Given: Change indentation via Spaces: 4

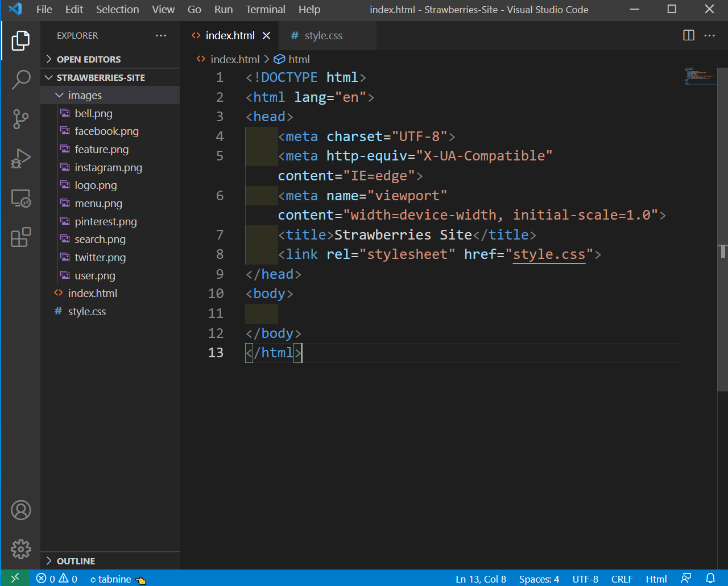Looking at the screenshot, I should click(539, 579).
